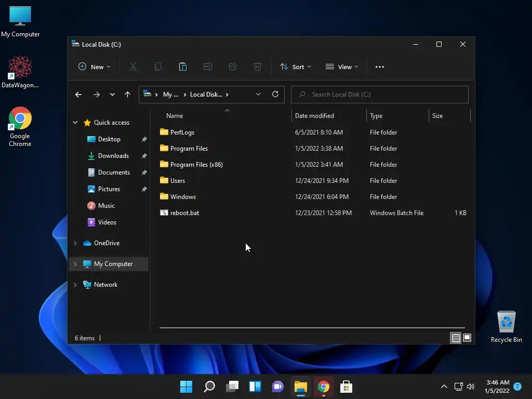Viewport: 532px width, 399px height.
Task: Click 'My ...' breadcrumb in address bar
Action: 170,95
